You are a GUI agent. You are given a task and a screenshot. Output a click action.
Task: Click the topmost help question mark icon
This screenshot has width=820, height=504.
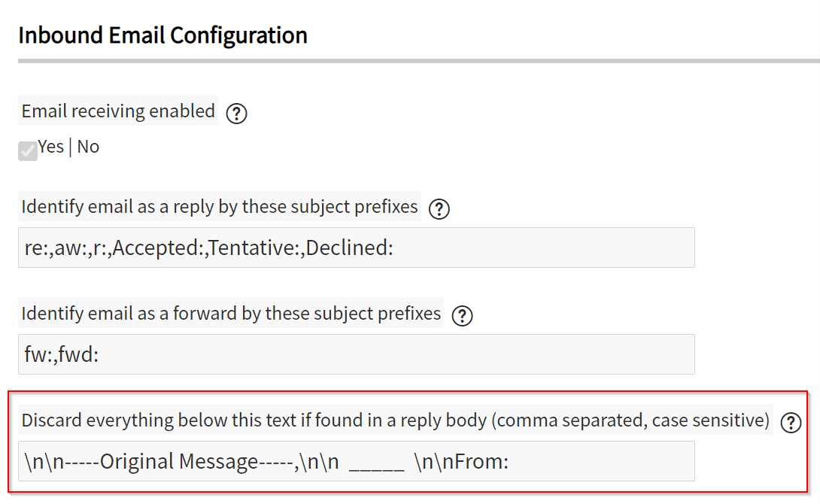(236, 113)
